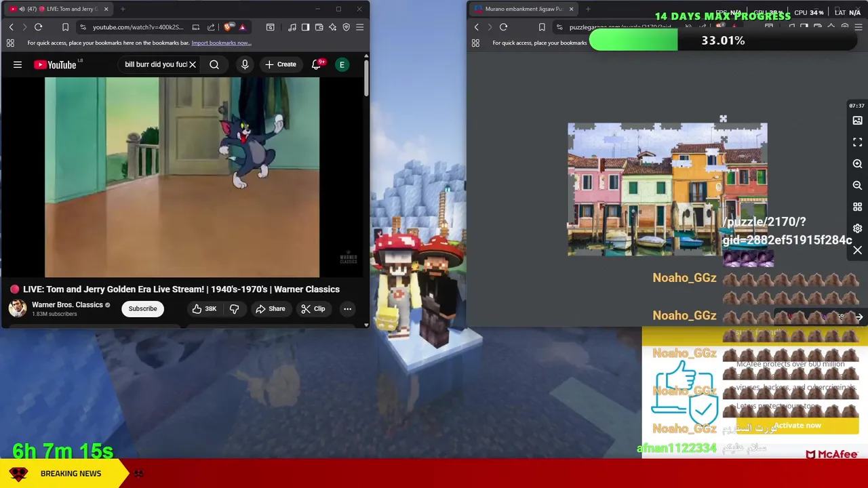Open the Warner Bros. Classics channel avatar
The height and width of the screenshot is (488, 868).
point(18,308)
